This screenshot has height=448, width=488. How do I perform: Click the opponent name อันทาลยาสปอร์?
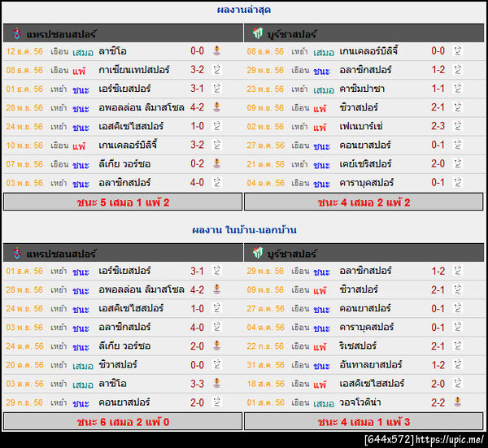(371, 364)
